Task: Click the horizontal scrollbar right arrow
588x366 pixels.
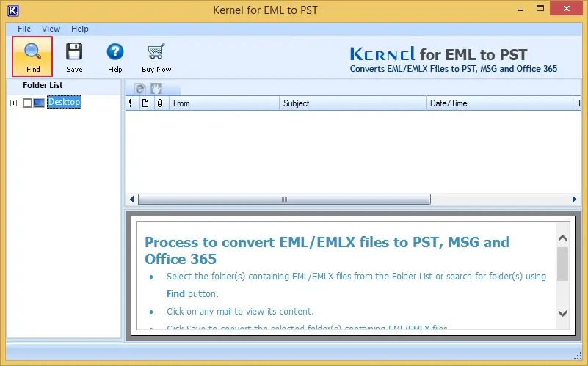Action: click(x=574, y=200)
